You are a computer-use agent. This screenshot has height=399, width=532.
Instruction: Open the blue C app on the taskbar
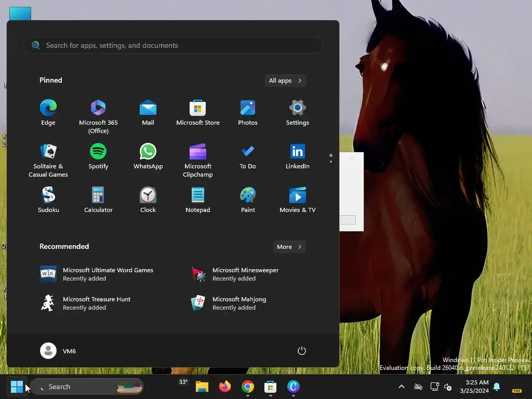[294, 387]
